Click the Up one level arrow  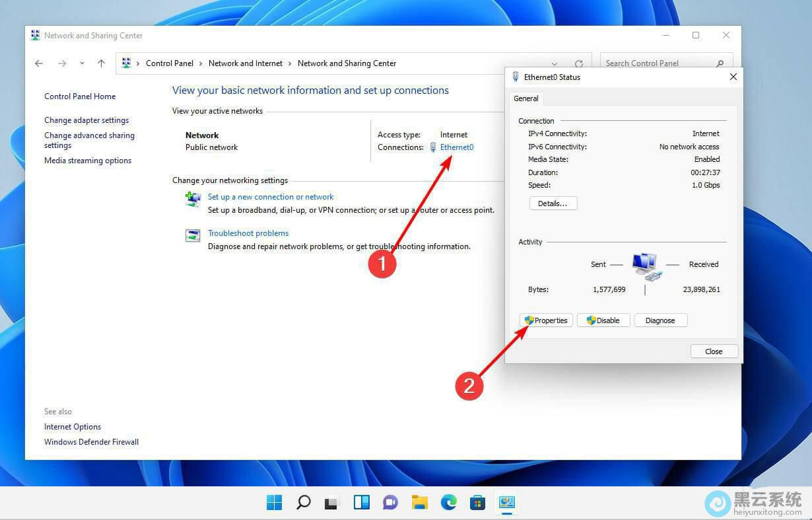pyautogui.click(x=101, y=63)
